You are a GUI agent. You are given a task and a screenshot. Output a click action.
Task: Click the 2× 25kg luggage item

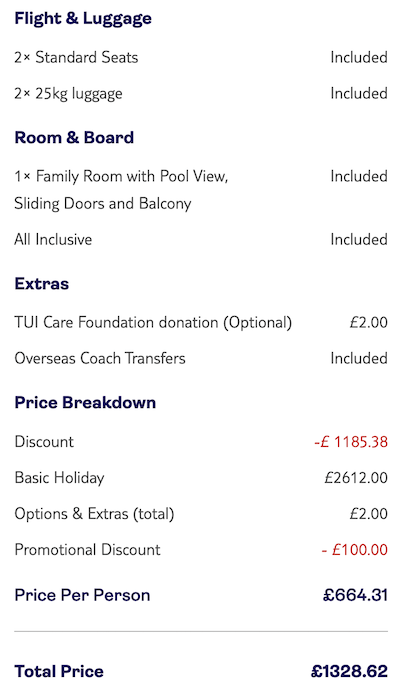tap(68, 94)
